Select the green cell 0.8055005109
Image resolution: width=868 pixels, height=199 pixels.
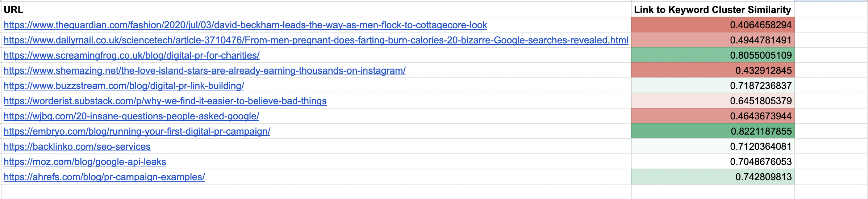(713, 55)
